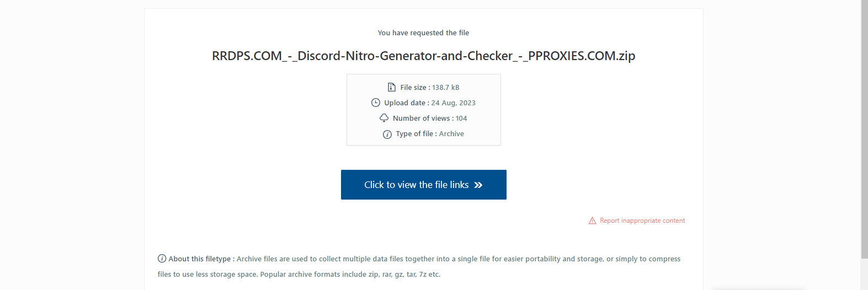
Task: Click the 'You have requested the file' text
Action: [423, 33]
